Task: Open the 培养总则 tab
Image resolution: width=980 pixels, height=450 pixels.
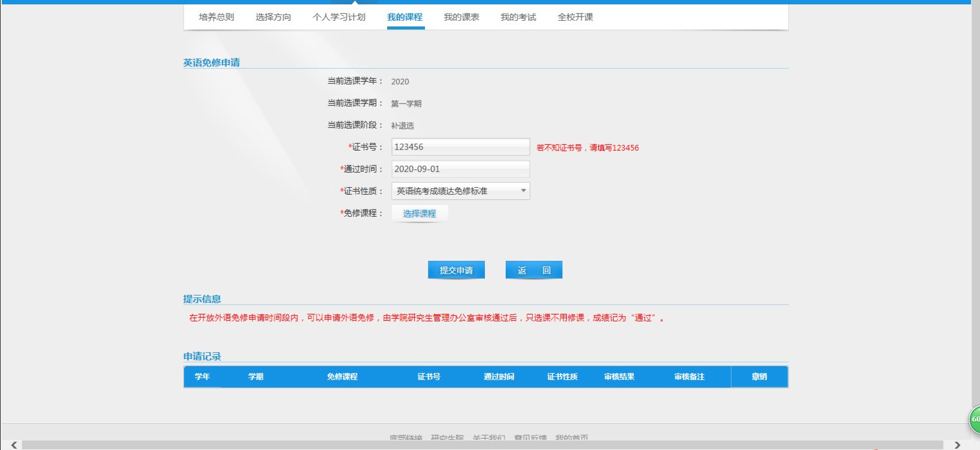Action: pos(216,17)
